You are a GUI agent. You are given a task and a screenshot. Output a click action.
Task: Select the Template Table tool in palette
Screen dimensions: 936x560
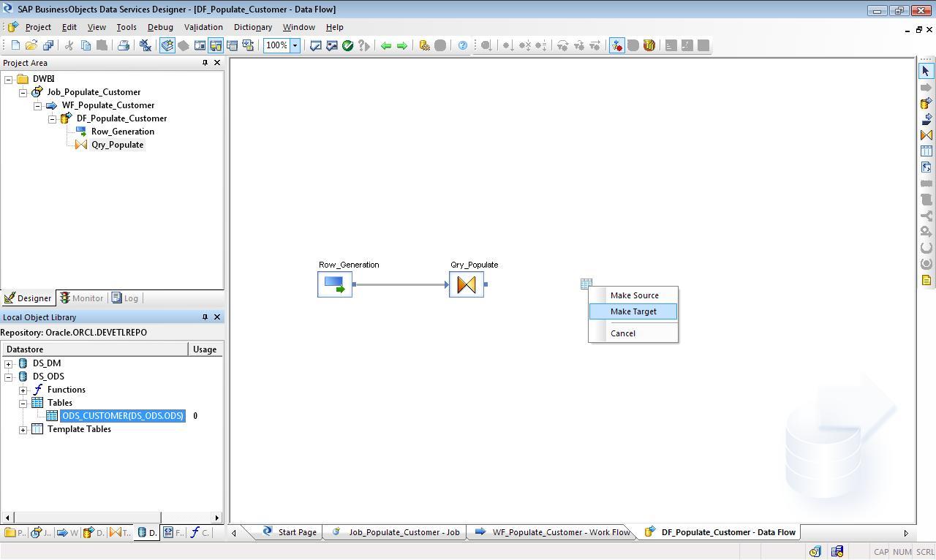(x=926, y=151)
